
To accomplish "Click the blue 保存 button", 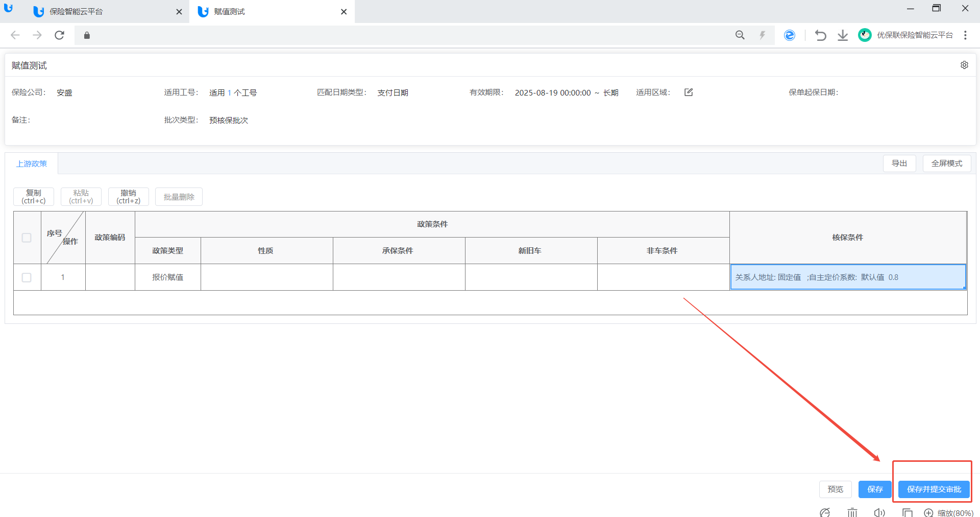I will click(x=875, y=489).
